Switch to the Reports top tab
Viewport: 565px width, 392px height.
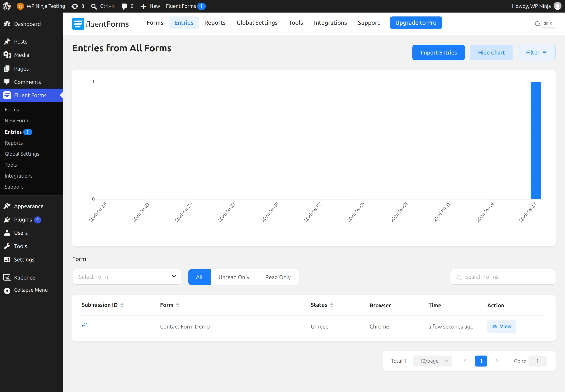(215, 23)
